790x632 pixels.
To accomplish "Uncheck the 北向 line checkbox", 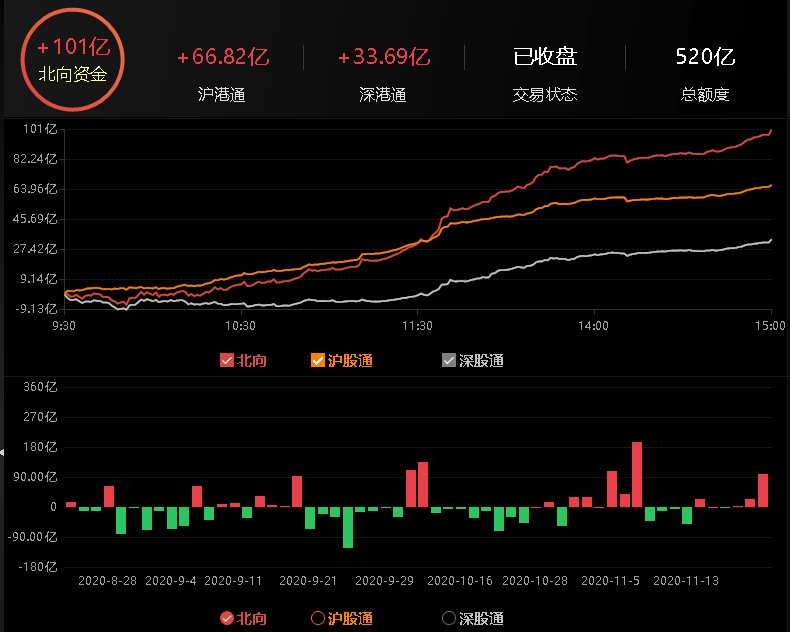I will tap(227, 360).
